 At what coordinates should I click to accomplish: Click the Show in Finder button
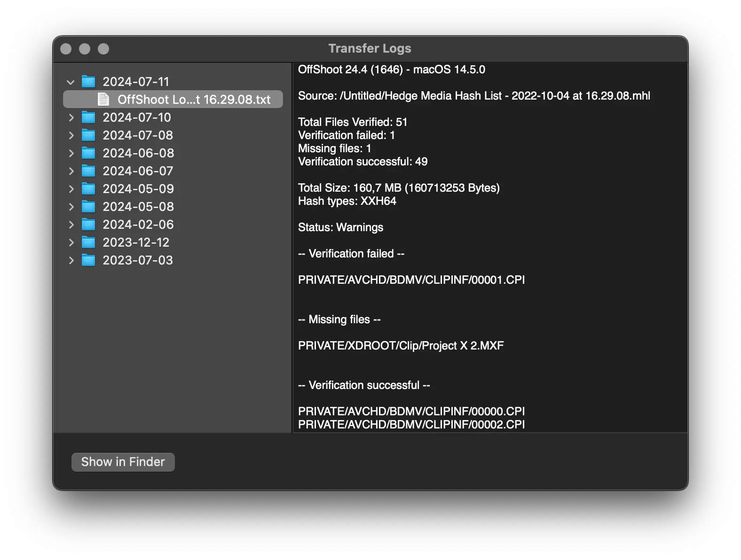point(123,462)
